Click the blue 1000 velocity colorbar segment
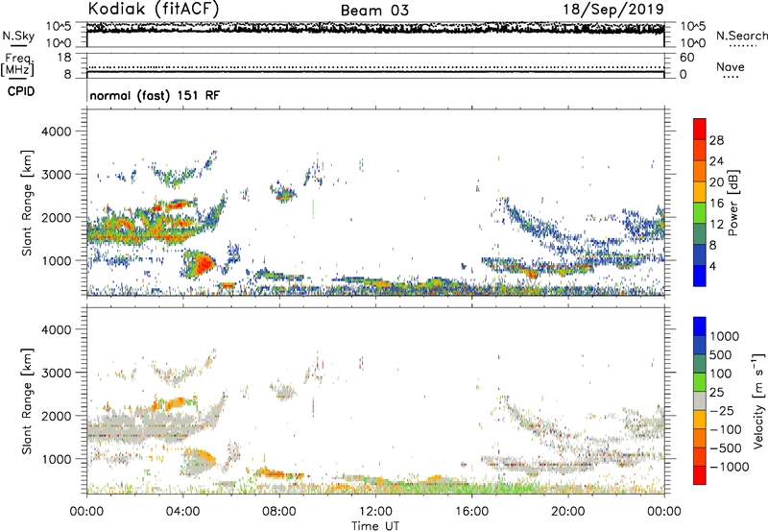Screen dimensions: 768x532 pos(700,326)
